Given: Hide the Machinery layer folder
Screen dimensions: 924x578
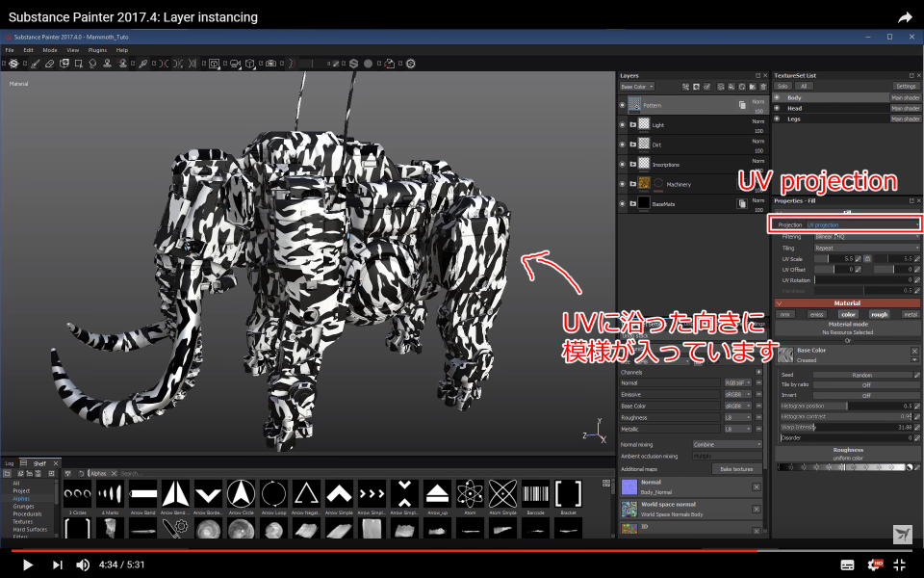Looking at the screenshot, I should (623, 184).
